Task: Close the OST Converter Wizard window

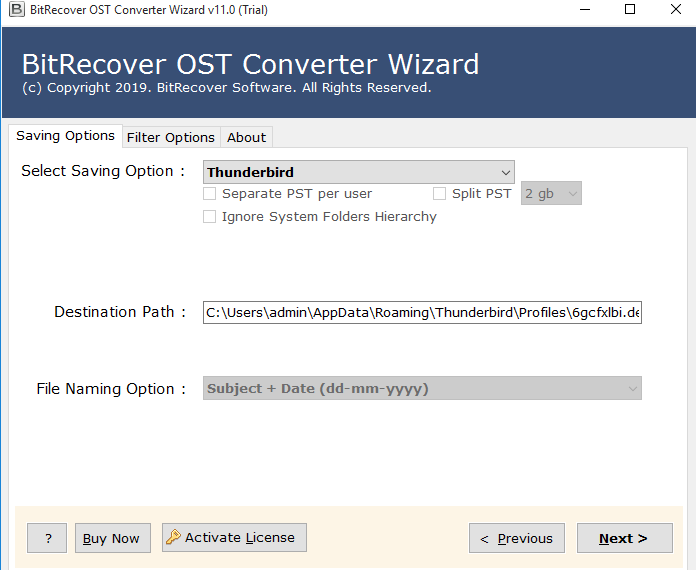Action: tap(674, 10)
